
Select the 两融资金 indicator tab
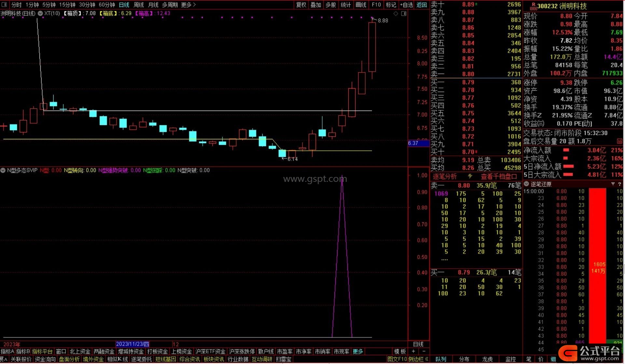click(x=104, y=352)
